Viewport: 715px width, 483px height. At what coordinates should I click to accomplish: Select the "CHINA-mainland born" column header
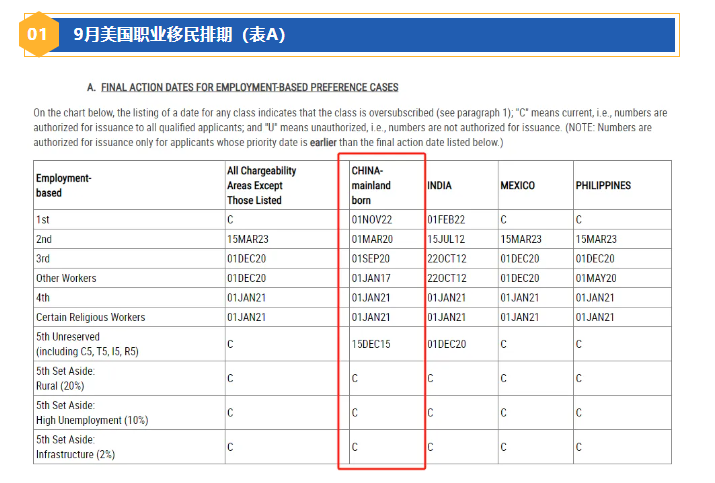click(x=371, y=185)
